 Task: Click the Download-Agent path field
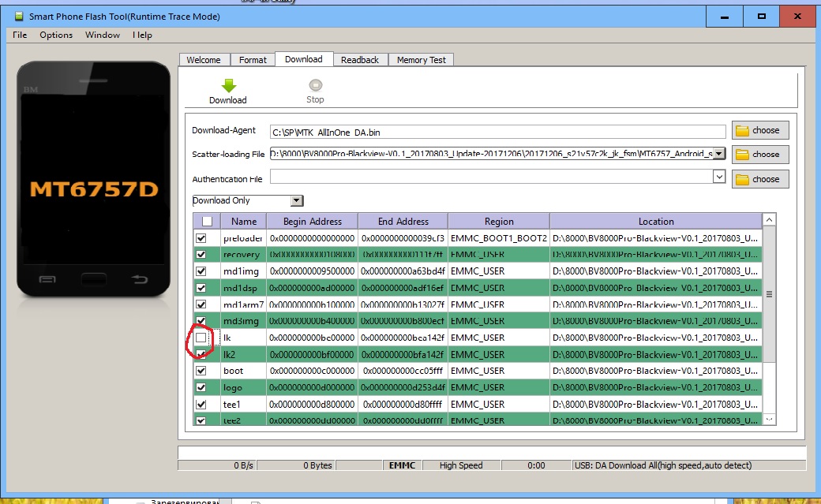pyautogui.click(x=497, y=132)
